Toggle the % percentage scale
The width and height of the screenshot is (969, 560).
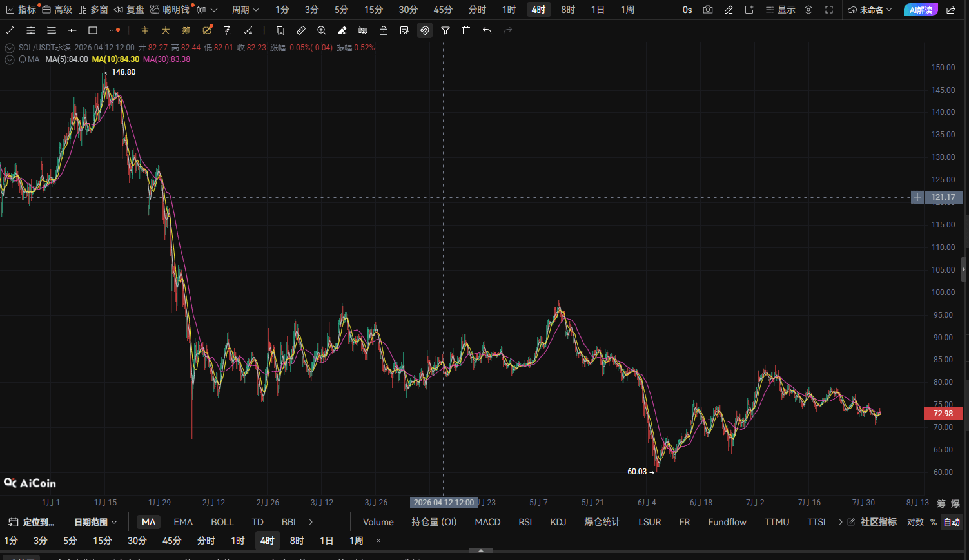(934, 522)
